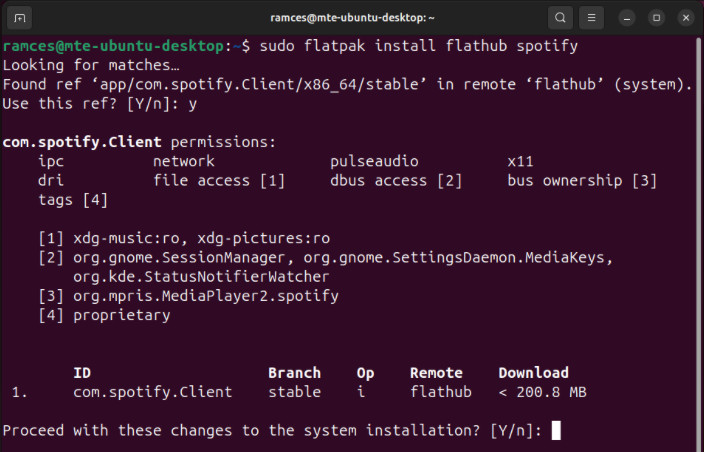Click 'xdg-music:ro' in footnote 1
Screen dimensions: 704x452
127,238
